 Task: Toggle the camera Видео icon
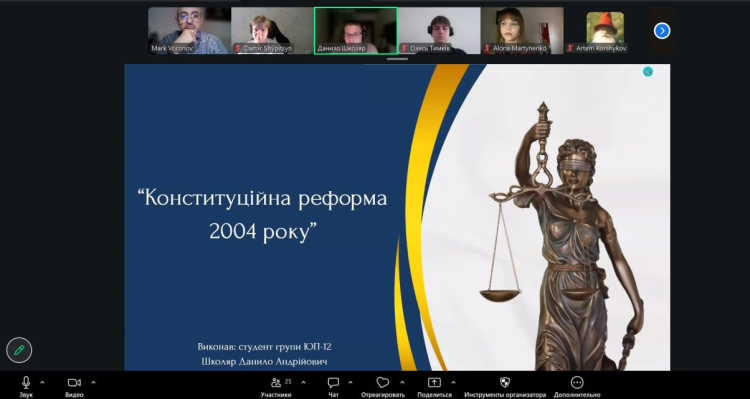pos(74,382)
